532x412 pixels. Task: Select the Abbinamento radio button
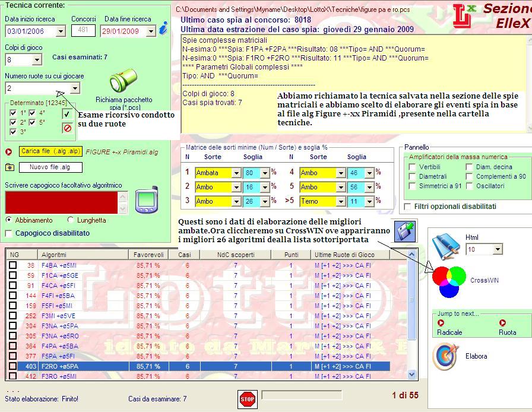[x=9, y=220]
